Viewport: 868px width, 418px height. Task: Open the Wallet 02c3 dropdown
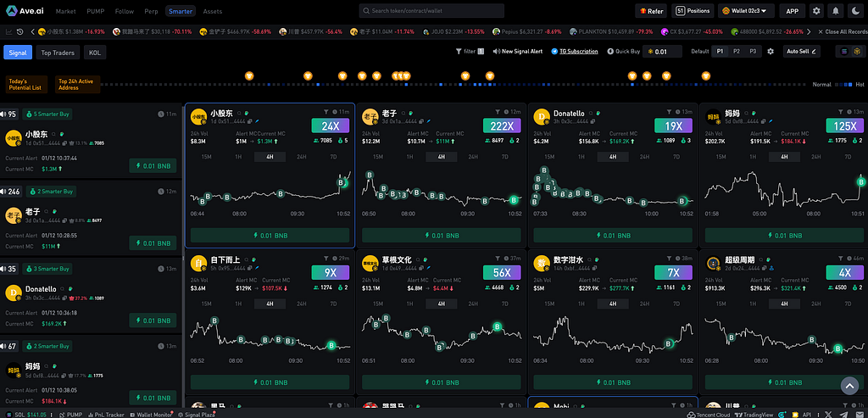click(x=746, y=10)
